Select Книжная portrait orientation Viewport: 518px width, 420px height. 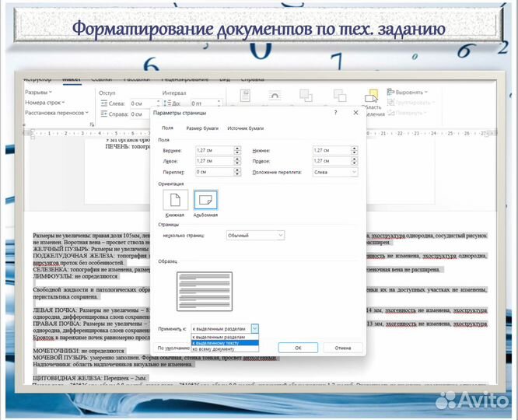tap(175, 200)
